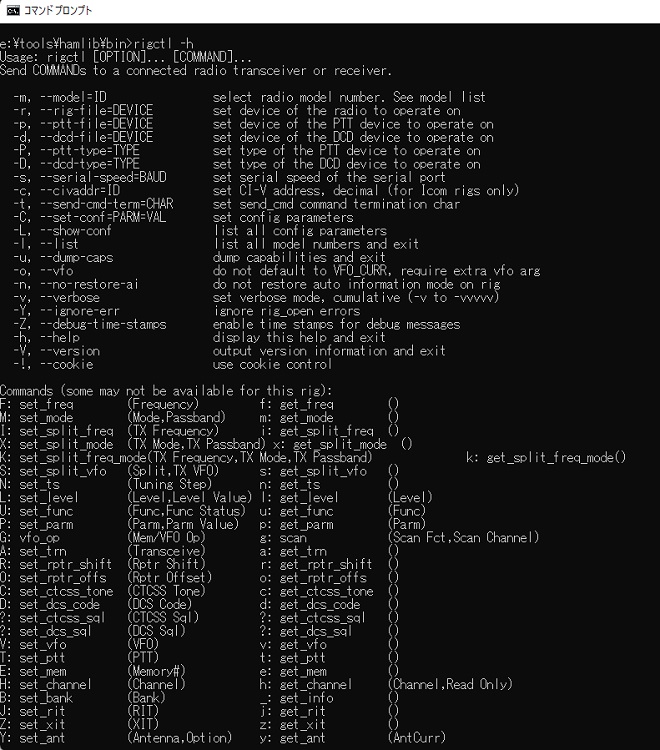Click the "--set-conf=PARM=VAL" option text

tap(103, 218)
